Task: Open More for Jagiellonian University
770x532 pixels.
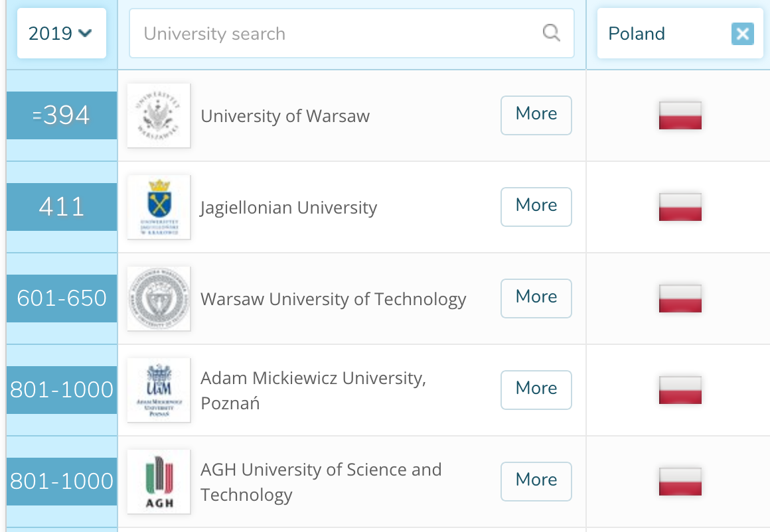Action: pos(536,206)
